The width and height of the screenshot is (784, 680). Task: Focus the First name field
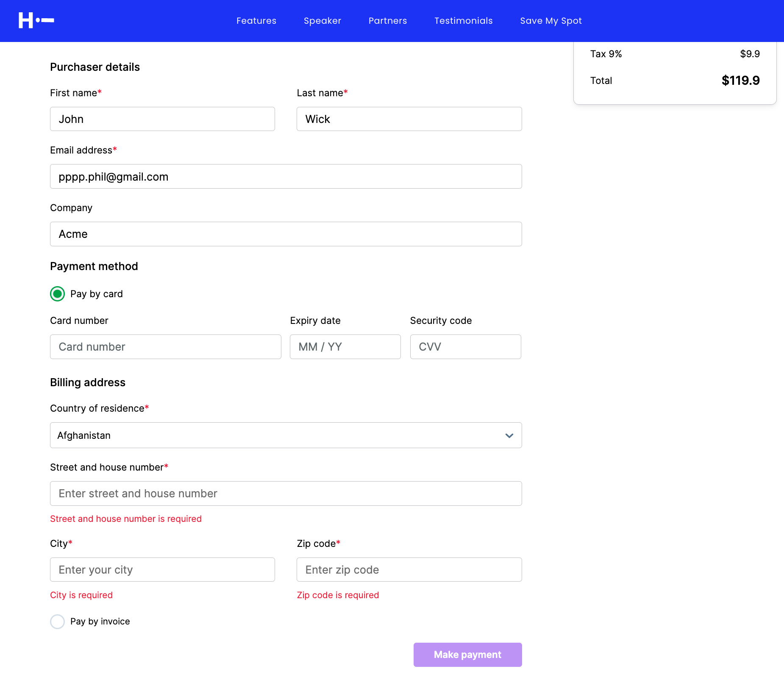162,119
